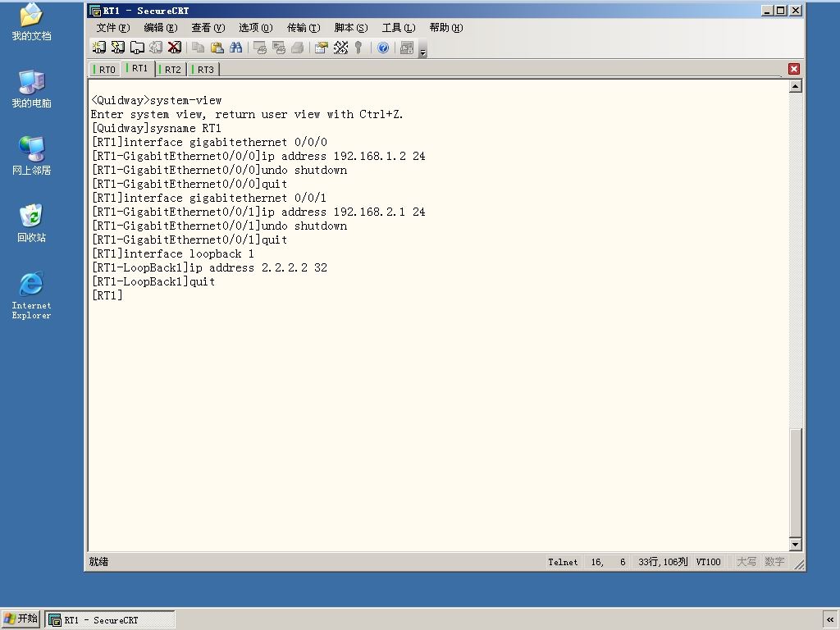Image resolution: width=840 pixels, height=630 pixels.
Task: Click the vertical scrollbar thumb
Action: [x=796, y=483]
